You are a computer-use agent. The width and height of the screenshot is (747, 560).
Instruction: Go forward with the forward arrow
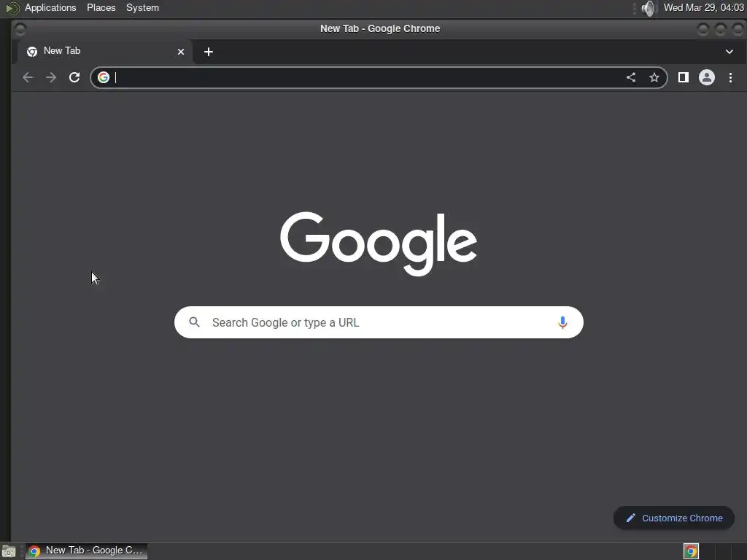click(x=51, y=77)
